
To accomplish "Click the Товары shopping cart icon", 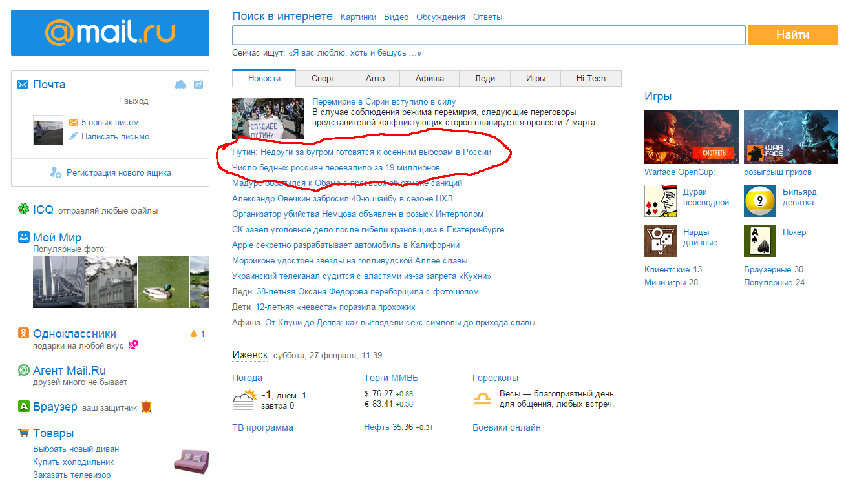I will click(x=23, y=433).
